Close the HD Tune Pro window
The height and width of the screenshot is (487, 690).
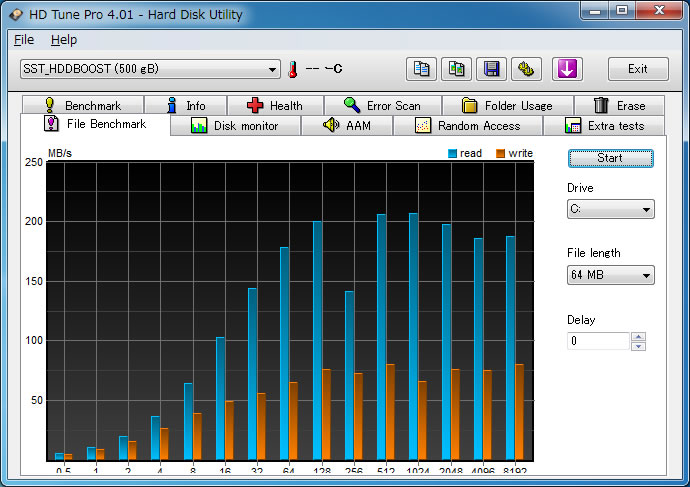click(x=659, y=11)
